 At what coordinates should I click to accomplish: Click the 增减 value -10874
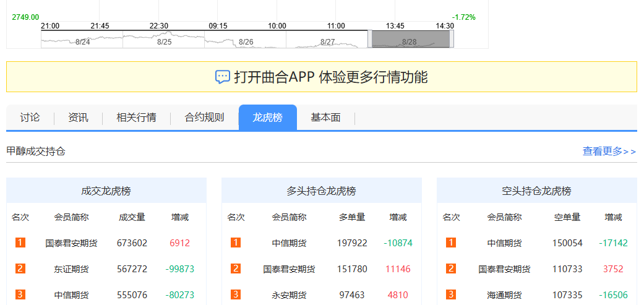click(398, 243)
